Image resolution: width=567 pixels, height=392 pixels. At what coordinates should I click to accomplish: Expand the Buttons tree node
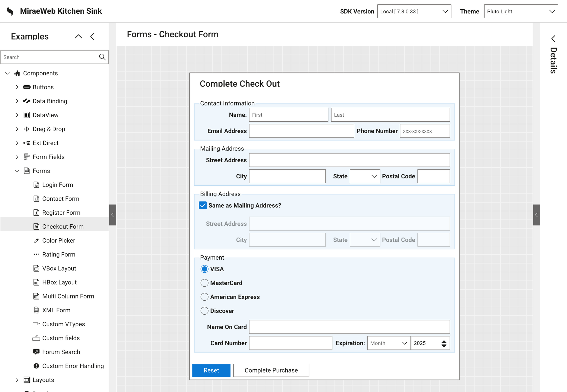17,87
